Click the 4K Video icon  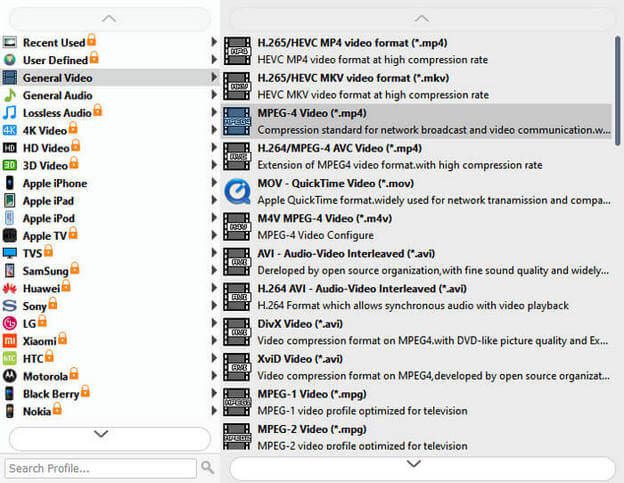pos(10,130)
